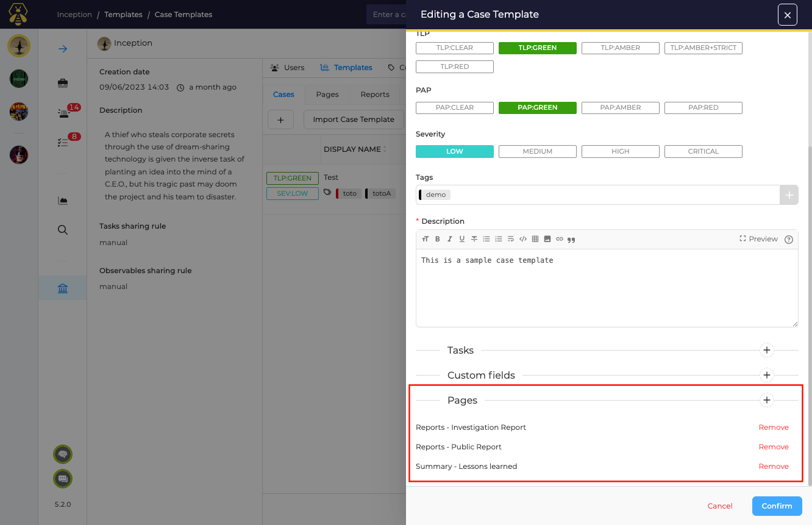Add a hyperlink with the link icon

coord(560,239)
